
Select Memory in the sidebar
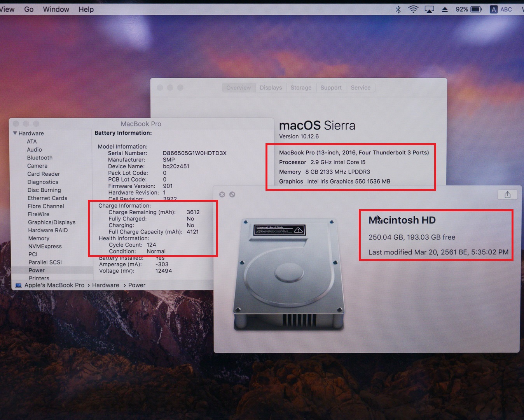[39, 238]
